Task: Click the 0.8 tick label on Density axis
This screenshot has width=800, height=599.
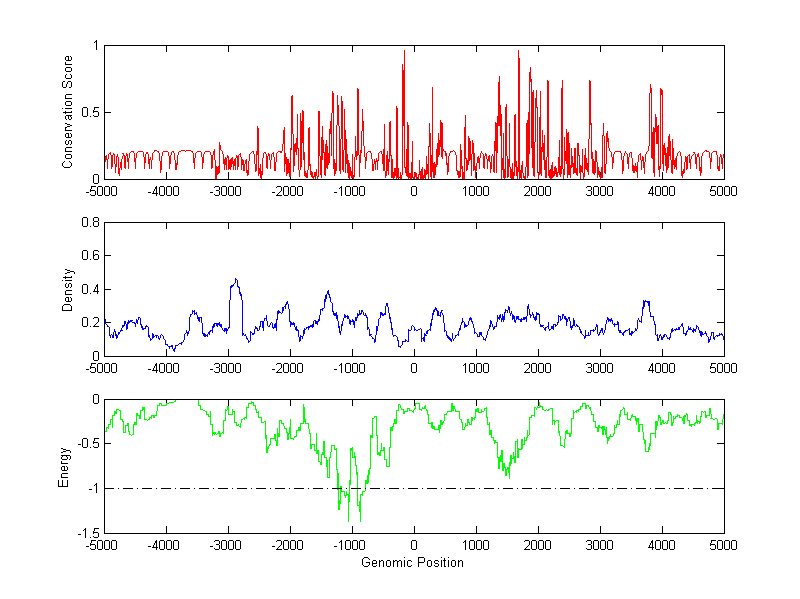Action: [90, 223]
